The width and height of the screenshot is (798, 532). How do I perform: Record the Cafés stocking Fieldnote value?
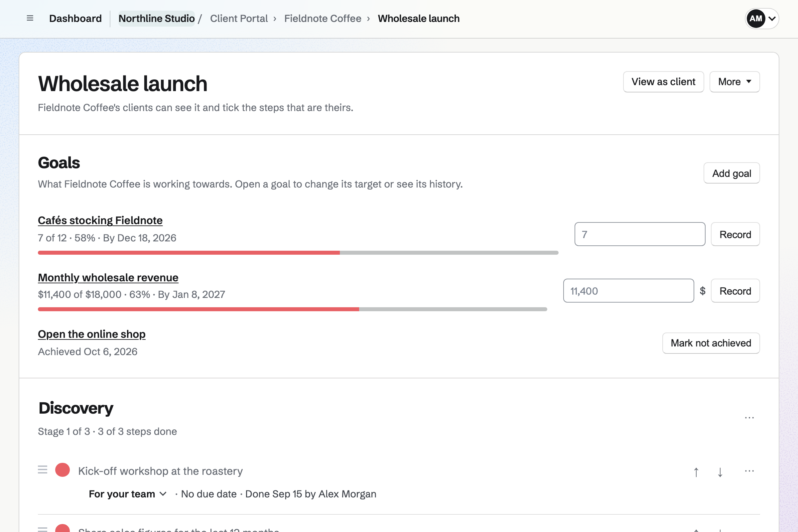[735, 234]
